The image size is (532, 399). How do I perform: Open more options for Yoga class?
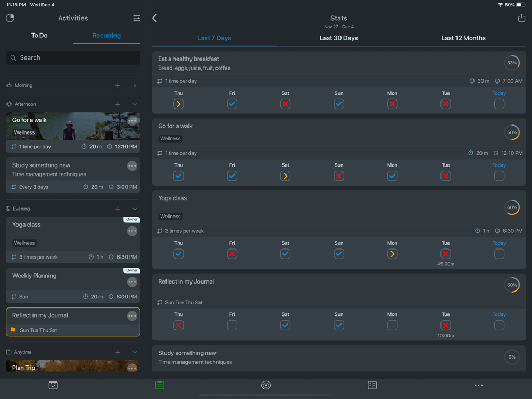tap(132, 231)
